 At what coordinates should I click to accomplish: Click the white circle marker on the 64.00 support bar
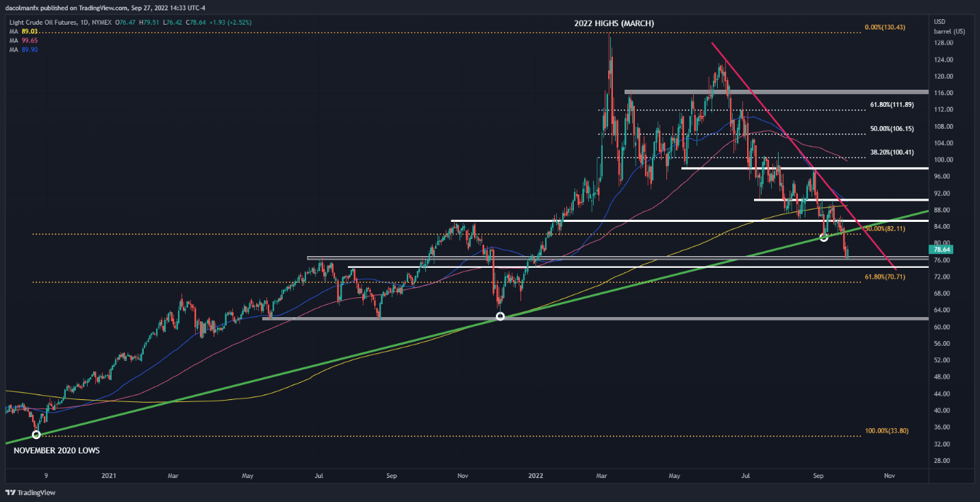pyautogui.click(x=500, y=316)
